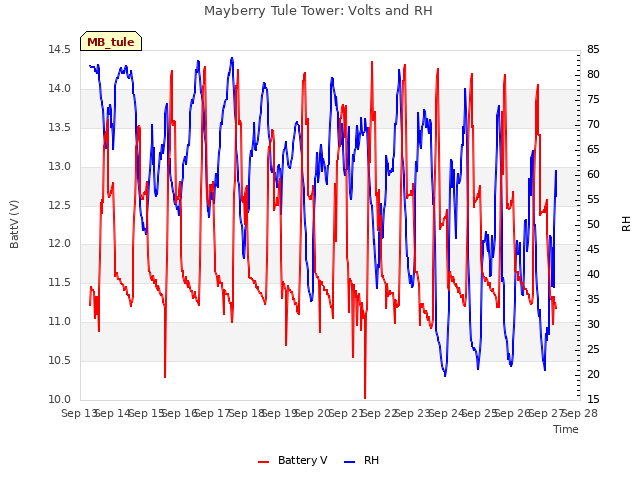Click the 85 right axis value
Viewport: 640px width, 480px height.
593,50
